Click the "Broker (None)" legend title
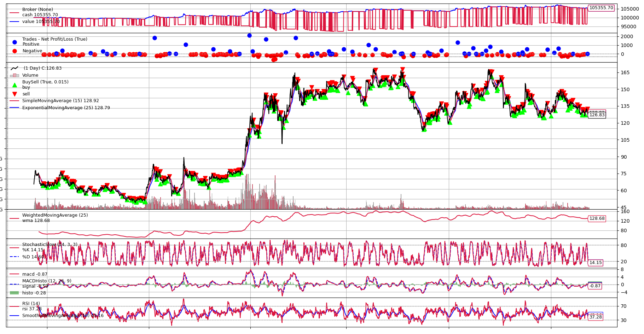Image resolution: width=644 pixels, height=334 pixels. pyautogui.click(x=37, y=10)
